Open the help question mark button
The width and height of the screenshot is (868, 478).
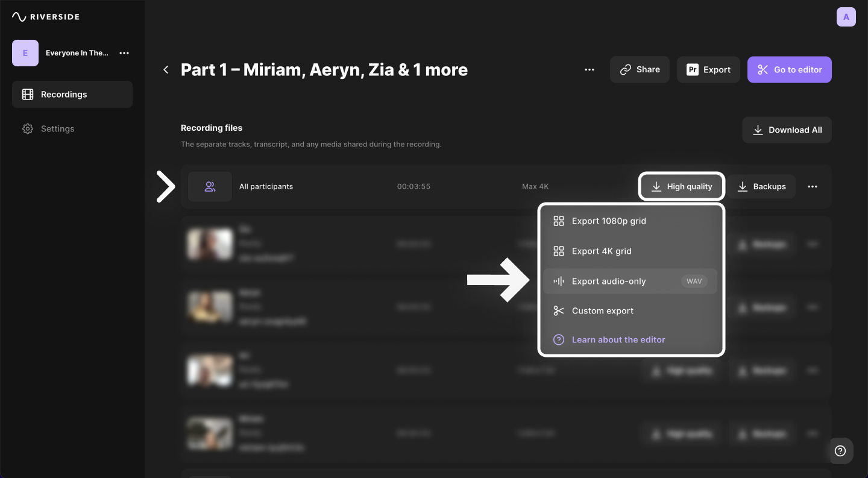(840, 451)
